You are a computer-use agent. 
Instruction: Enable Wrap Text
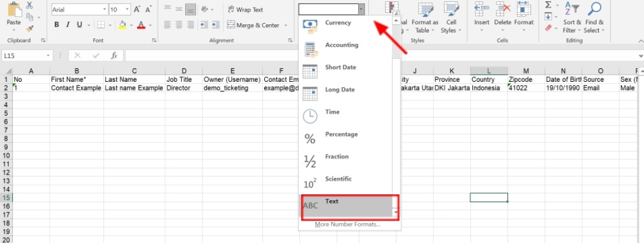click(245, 10)
